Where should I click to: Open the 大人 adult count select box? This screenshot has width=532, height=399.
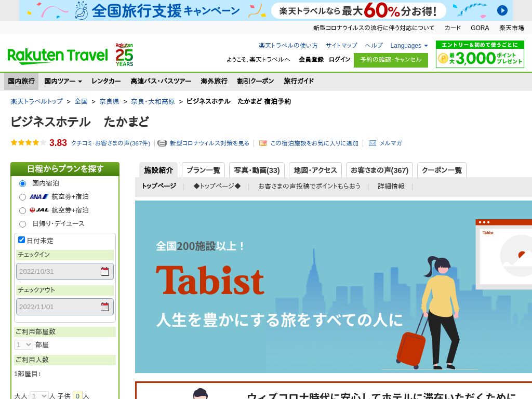[38, 395]
